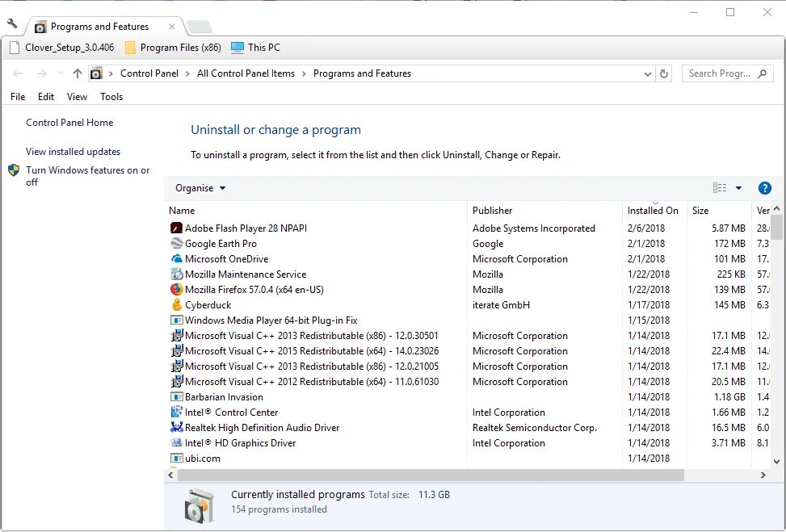Click the iterate GmbH publisher cell
The width and height of the screenshot is (786, 532).
501,304
